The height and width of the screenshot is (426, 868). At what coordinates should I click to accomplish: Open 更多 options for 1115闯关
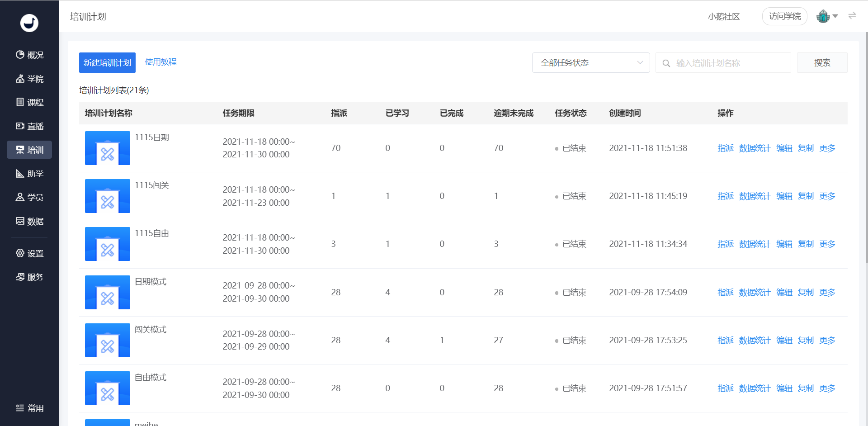click(x=827, y=196)
